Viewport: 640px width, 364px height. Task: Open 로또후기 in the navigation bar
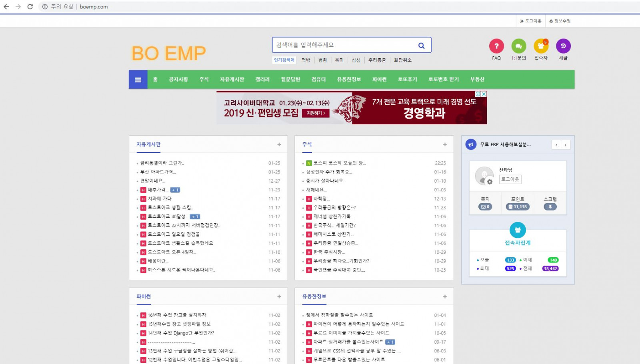407,80
